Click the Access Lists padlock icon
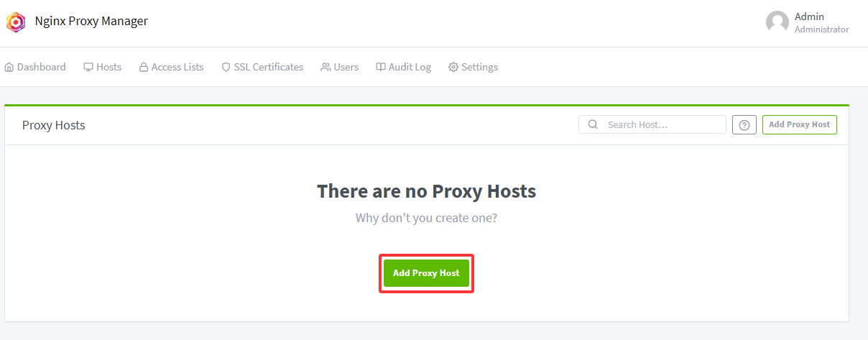 tap(144, 67)
